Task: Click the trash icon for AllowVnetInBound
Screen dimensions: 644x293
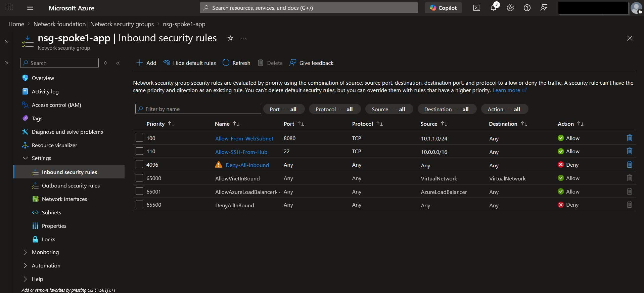Action: pos(630,178)
